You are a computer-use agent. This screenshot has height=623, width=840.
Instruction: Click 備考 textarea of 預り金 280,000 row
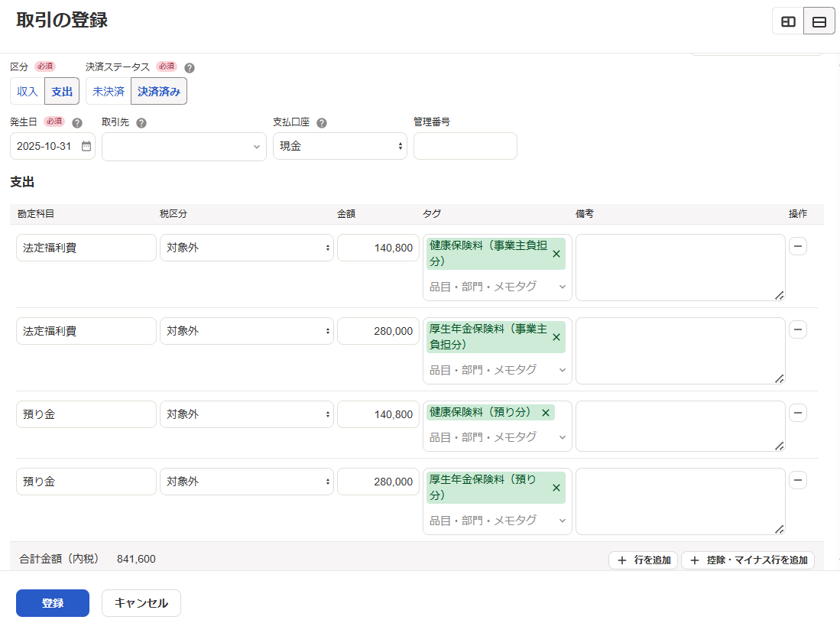click(680, 501)
